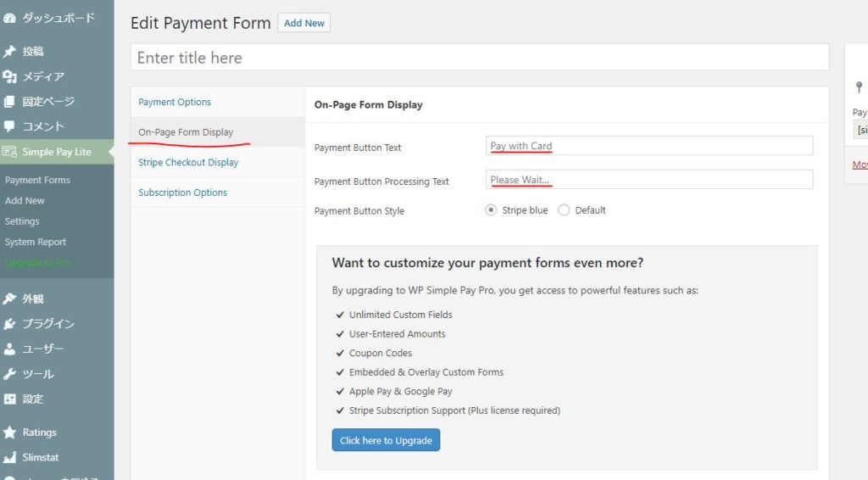Click the Posts pushpin icon

(x=8, y=52)
